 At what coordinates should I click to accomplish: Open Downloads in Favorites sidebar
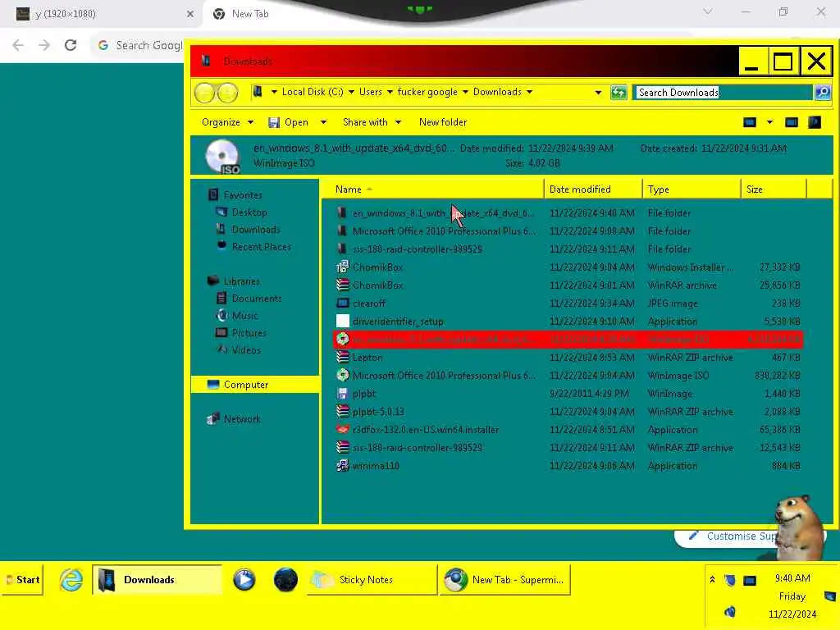[256, 230]
